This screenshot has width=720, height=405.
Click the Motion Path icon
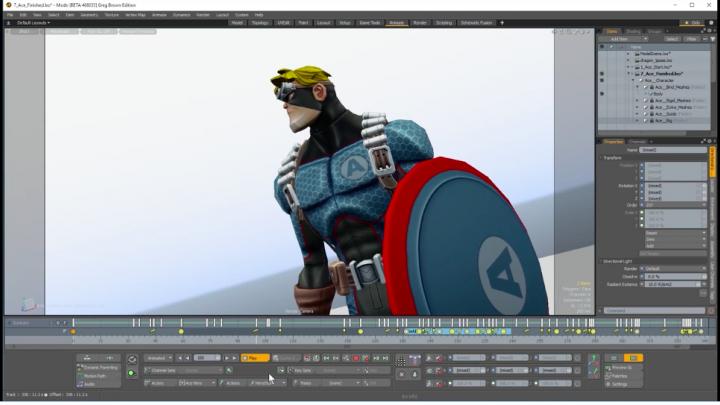pos(79,375)
